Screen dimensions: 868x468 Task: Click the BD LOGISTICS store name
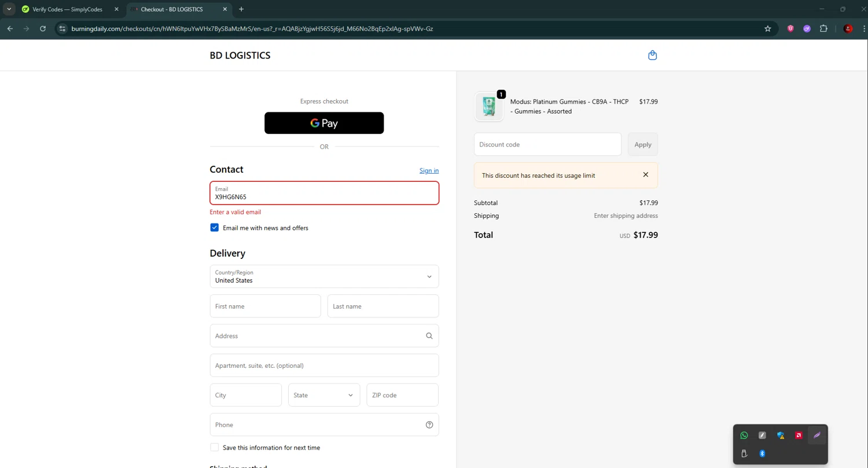[x=240, y=56]
